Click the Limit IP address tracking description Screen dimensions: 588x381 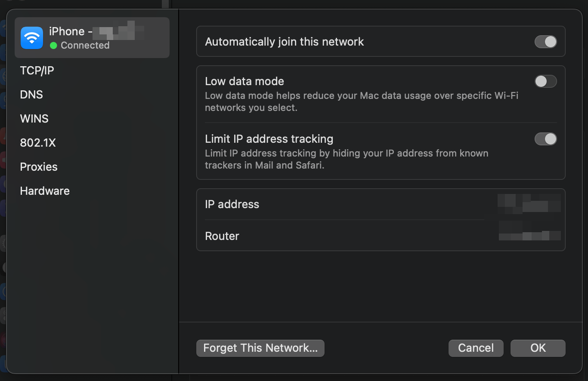coord(346,159)
